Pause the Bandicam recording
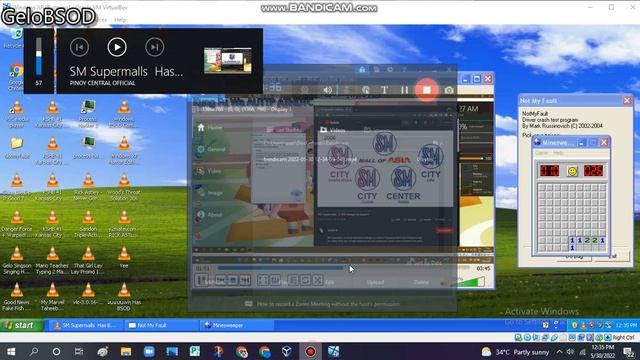Screen dimensions: 640x360 tap(404, 90)
